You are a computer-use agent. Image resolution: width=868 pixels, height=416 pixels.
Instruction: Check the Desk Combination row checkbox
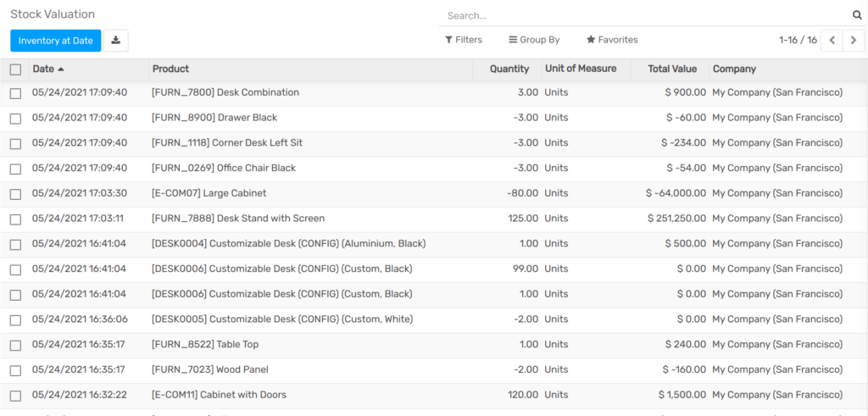click(x=15, y=93)
